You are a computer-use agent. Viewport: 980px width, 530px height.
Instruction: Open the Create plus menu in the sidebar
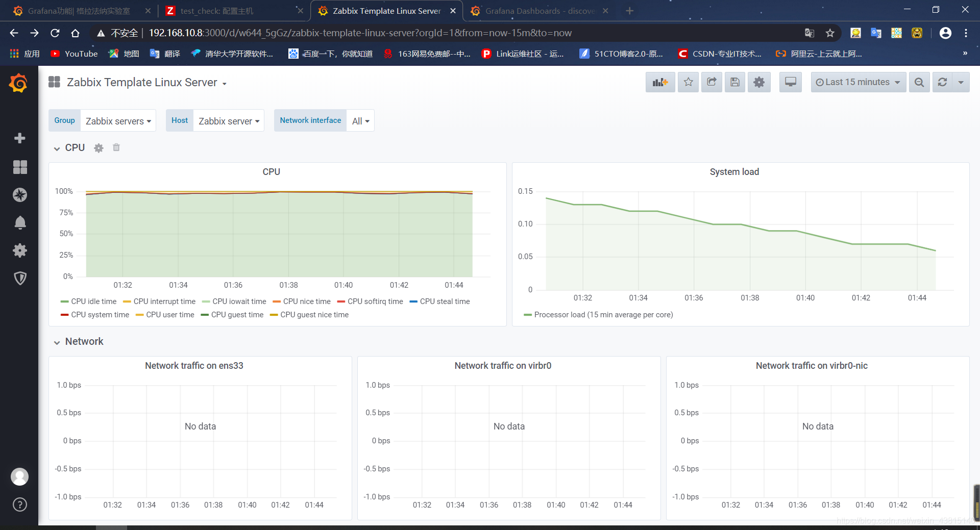pyautogui.click(x=20, y=138)
